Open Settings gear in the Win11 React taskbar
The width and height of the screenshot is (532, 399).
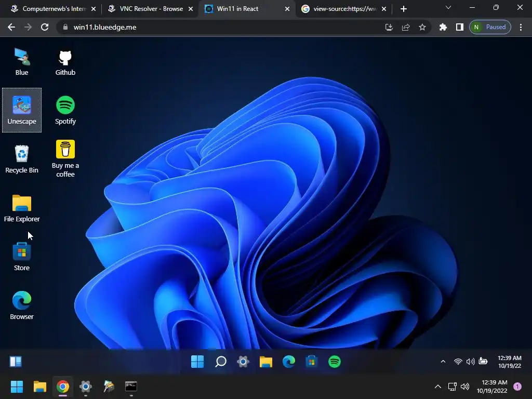tap(243, 362)
